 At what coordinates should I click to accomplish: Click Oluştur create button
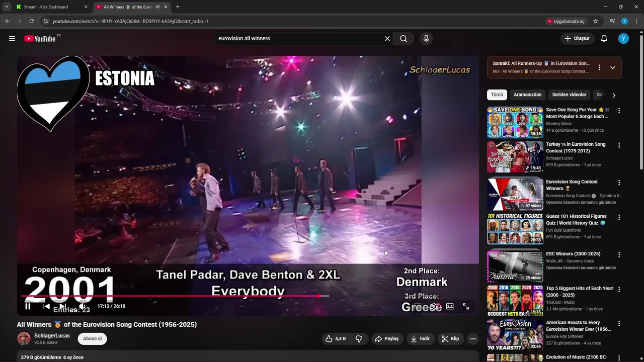click(578, 39)
